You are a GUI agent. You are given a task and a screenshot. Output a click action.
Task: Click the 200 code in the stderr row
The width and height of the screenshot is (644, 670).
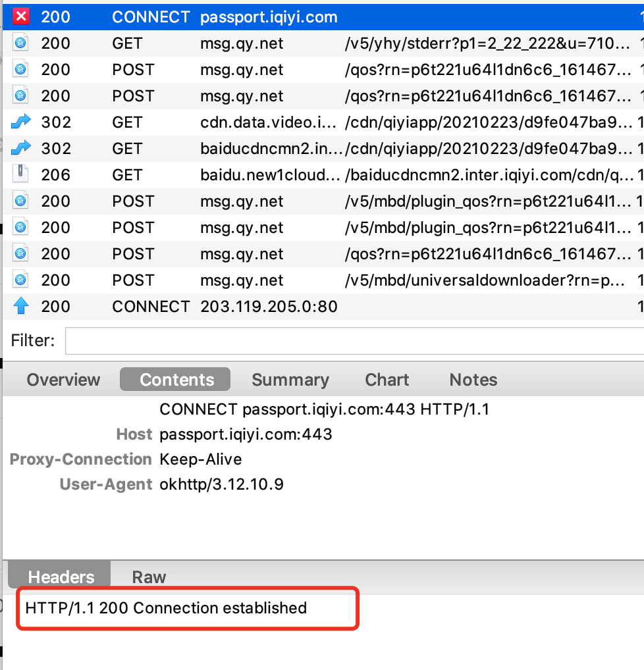[x=55, y=43]
